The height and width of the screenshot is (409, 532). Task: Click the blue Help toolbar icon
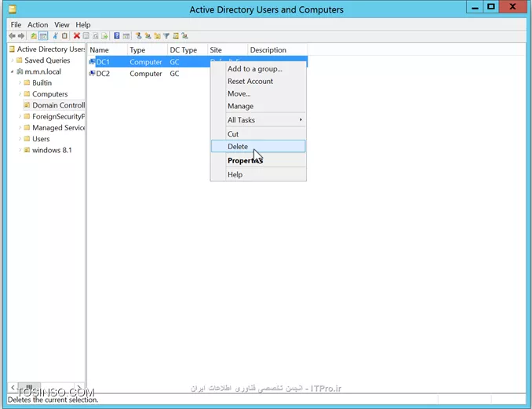(117, 35)
